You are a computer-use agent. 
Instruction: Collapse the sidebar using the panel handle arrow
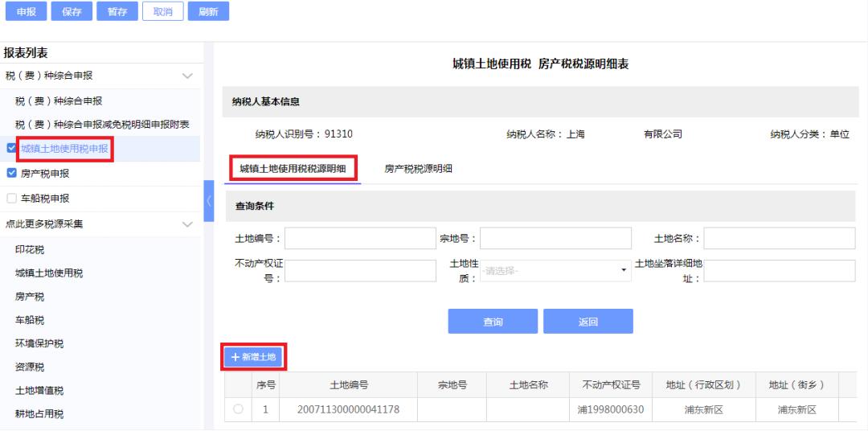[x=209, y=200]
